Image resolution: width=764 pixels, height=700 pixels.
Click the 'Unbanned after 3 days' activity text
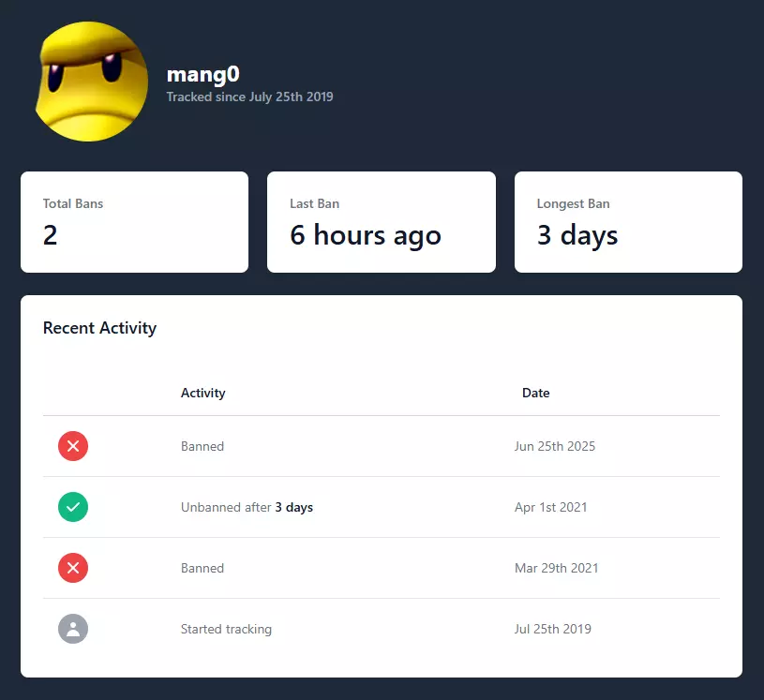point(247,507)
